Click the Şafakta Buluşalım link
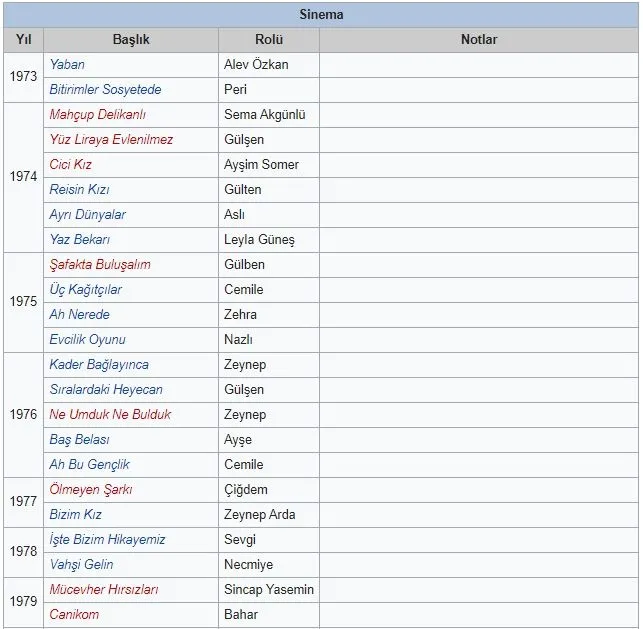The width and height of the screenshot is (643, 629). pyautogui.click(x=100, y=265)
